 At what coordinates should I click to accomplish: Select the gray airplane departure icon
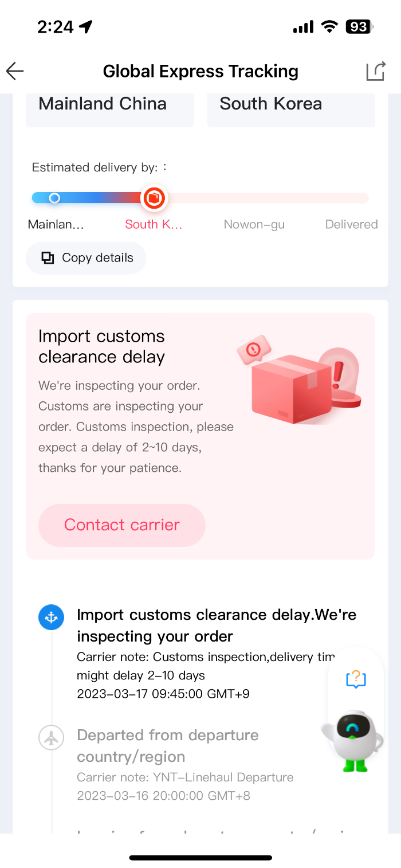click(x=52, y=738)
